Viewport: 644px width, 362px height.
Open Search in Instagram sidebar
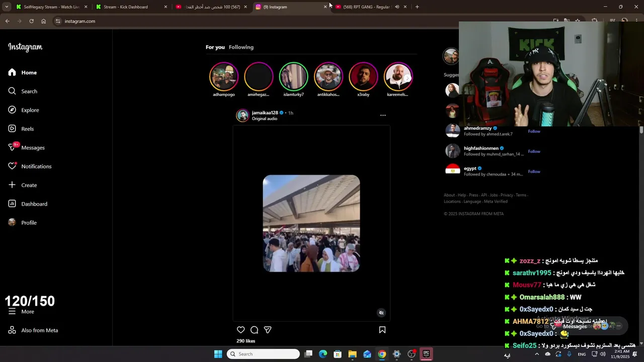pos(23,91)
